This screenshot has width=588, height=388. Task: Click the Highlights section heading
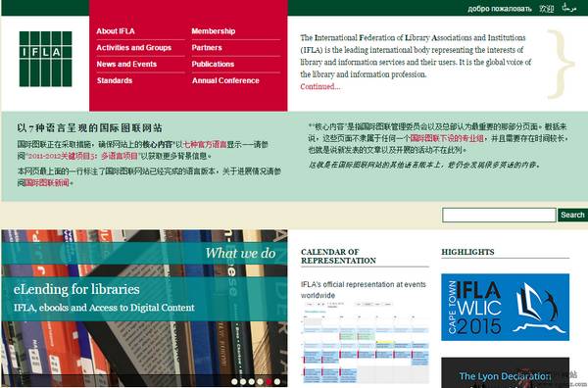(x=467, y=252)
